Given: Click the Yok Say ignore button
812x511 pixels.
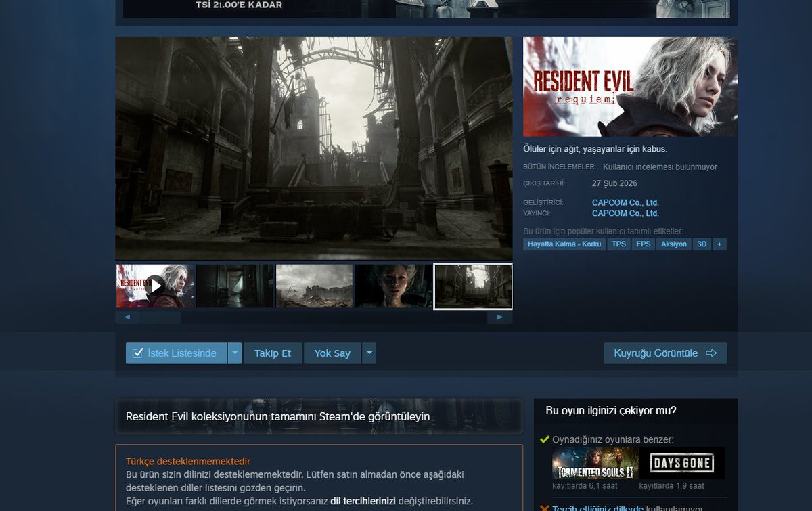Looking at the screenshot, I should coord(332,353).
